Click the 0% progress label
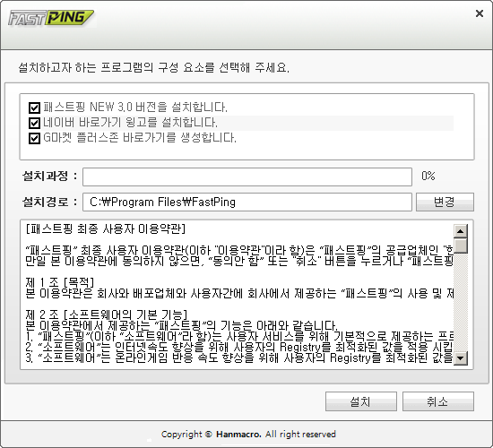 (428, 176)
